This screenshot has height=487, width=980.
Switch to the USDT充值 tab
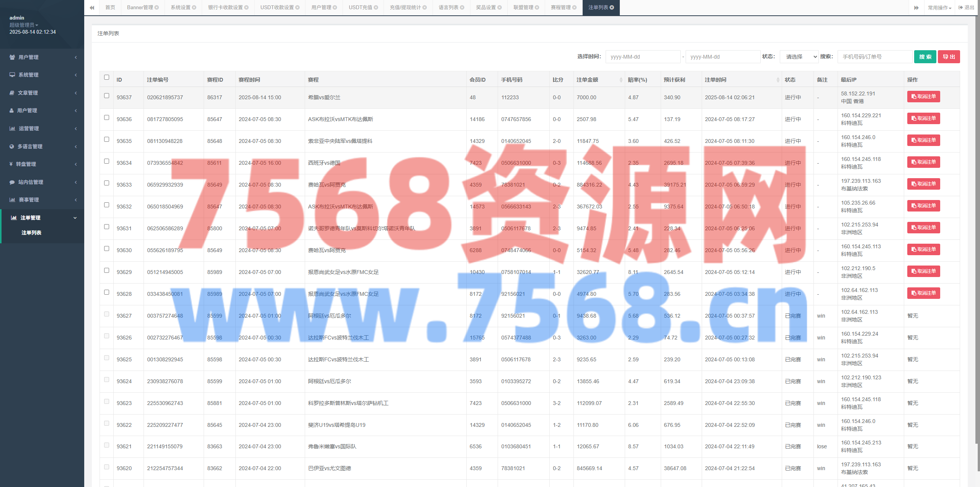[360, 8]
